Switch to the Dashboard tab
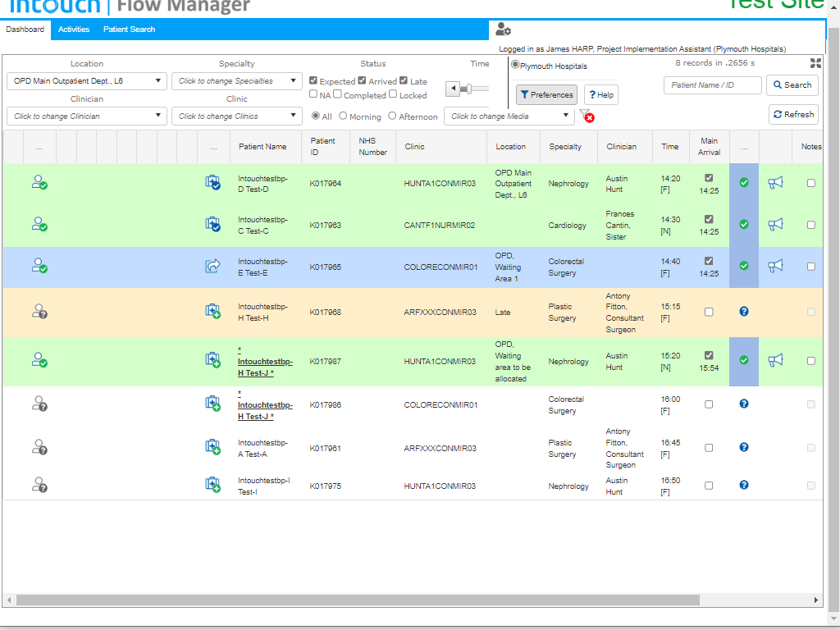The image size is (840, 630). point(25,30)
